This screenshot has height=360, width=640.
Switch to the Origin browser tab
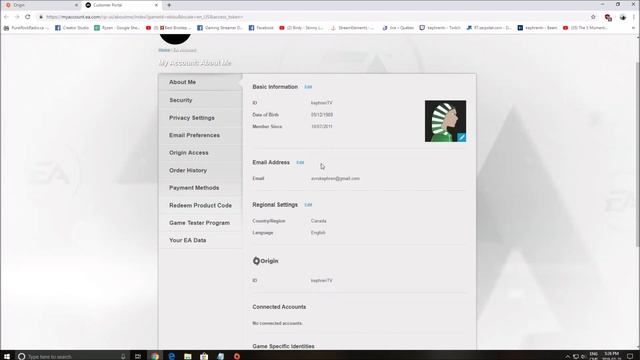(x=40, y=5)
